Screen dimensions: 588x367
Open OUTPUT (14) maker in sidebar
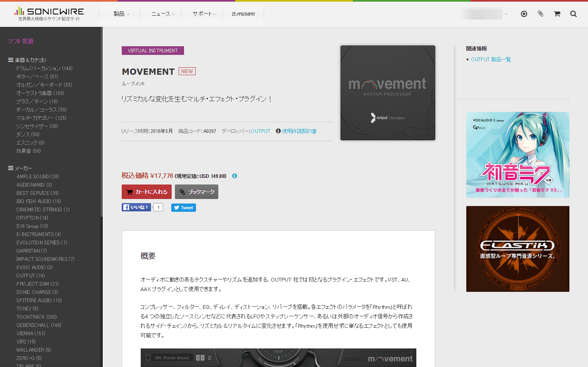click(31, 276)
